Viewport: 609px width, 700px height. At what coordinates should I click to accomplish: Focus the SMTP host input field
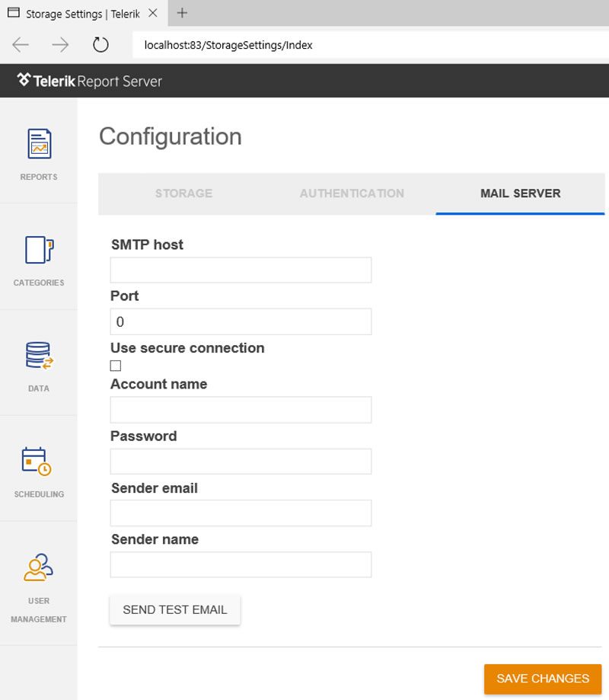click(x=241, y=270)
